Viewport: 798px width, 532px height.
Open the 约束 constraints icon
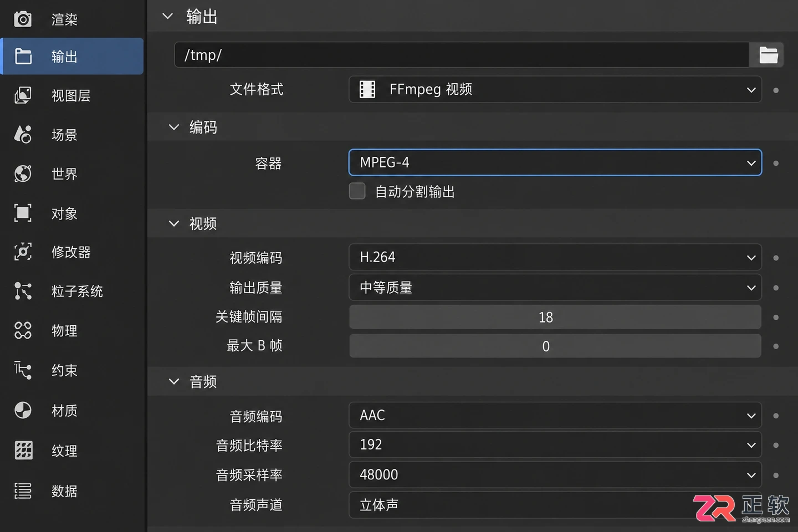tap(23, 370)
